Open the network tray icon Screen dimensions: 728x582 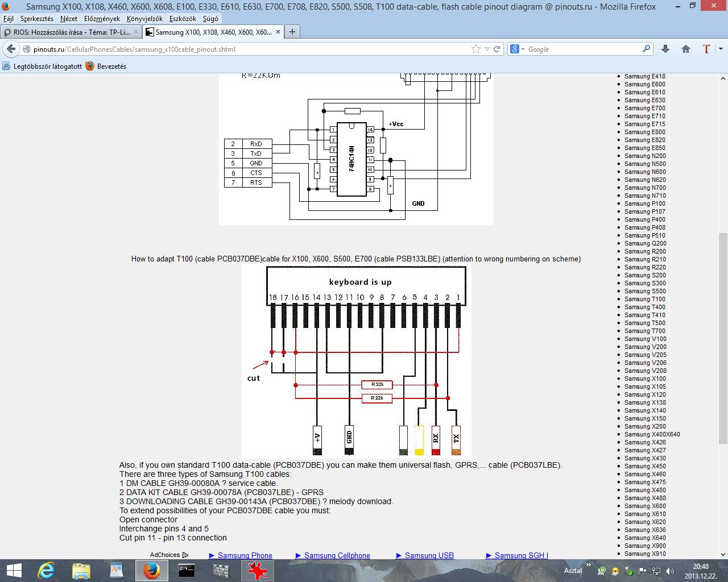(x=656, y=571)
